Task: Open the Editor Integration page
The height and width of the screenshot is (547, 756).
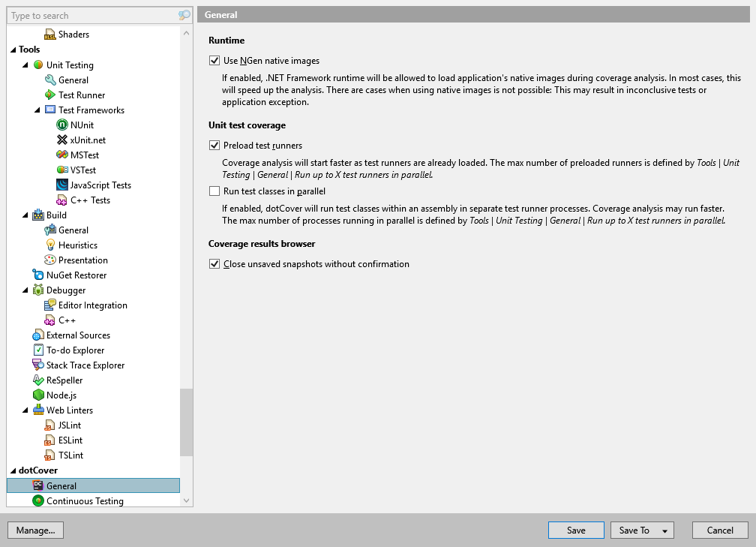Action: click(92, 305)
